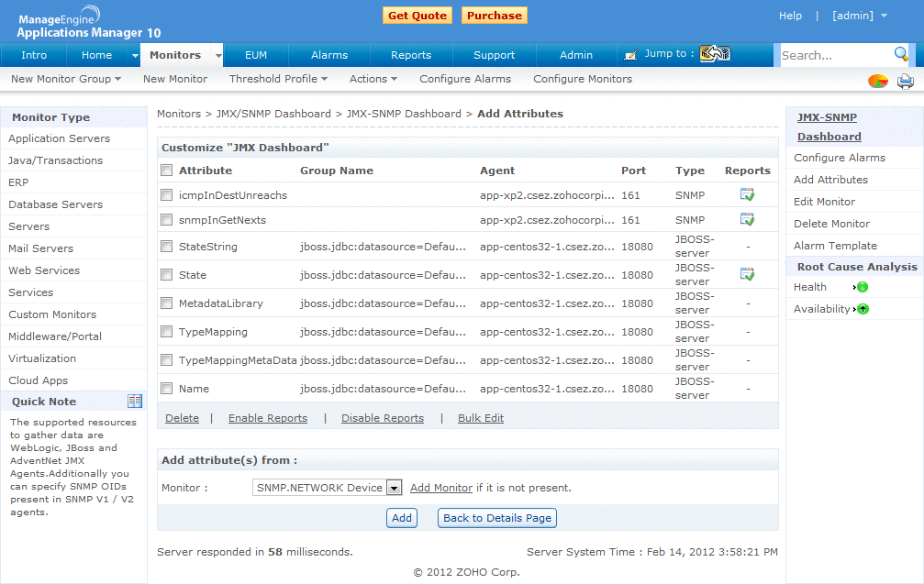Click in the Search input field

click(836, 55)
